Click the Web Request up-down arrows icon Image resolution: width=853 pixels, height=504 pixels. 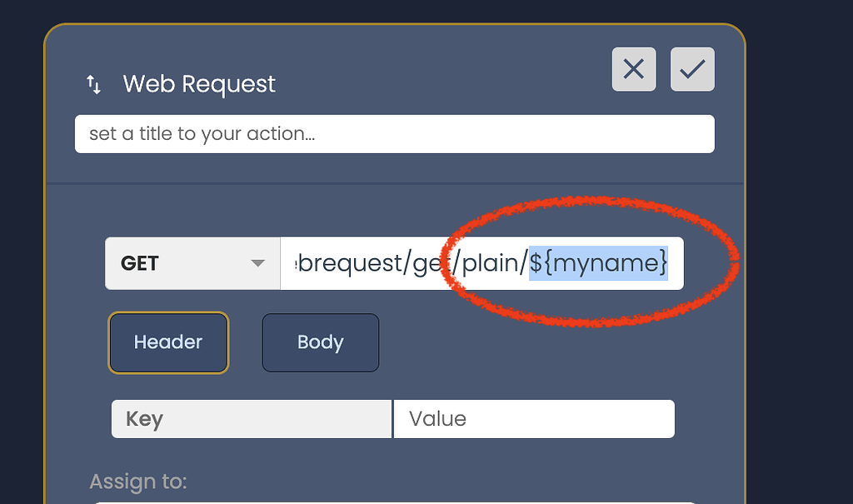tap(94, 84)
